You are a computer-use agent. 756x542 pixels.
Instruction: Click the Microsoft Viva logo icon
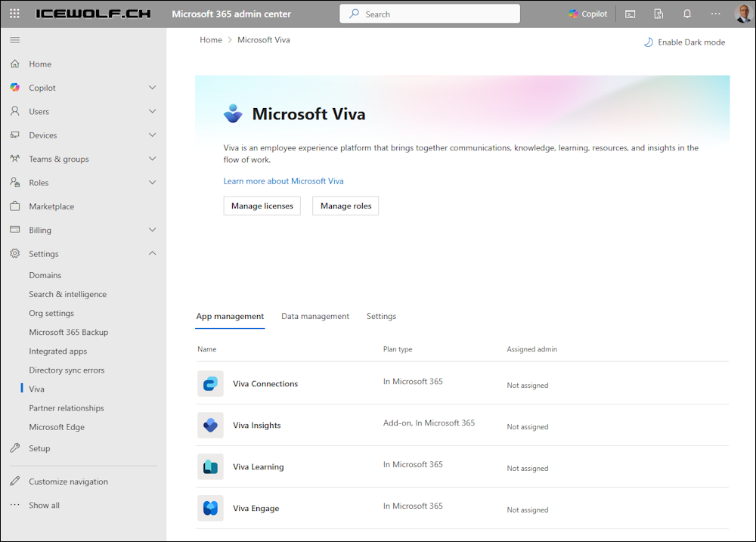234,114
